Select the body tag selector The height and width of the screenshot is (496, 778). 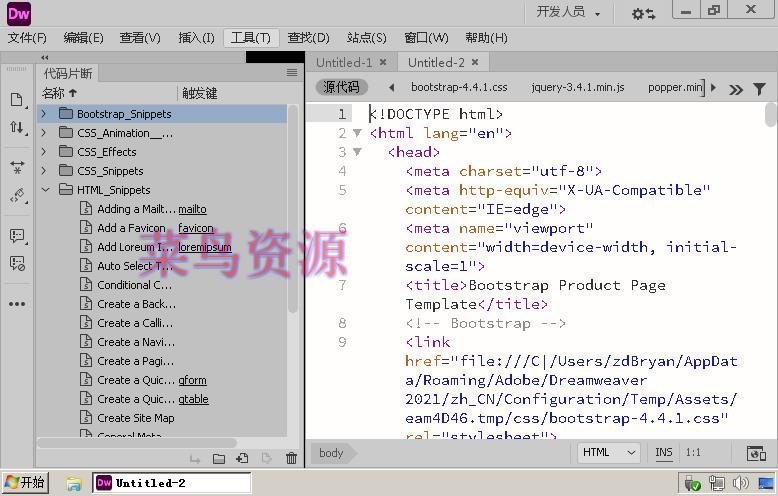[x=331, y=453]
